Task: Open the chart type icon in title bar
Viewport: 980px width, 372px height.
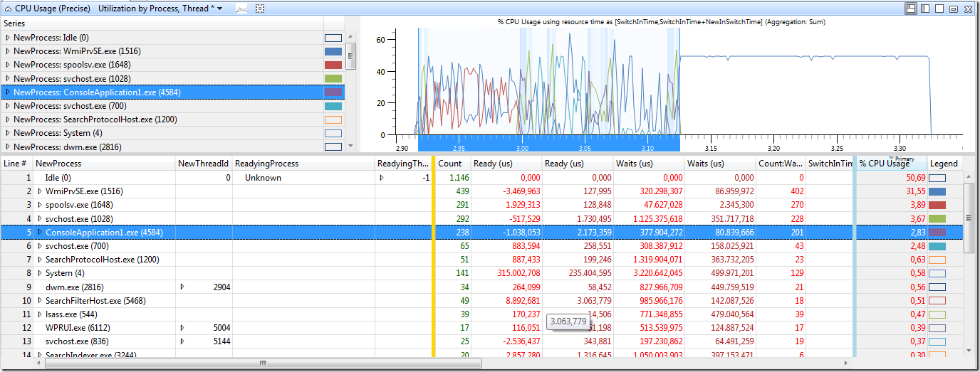Action: [241, 9]
